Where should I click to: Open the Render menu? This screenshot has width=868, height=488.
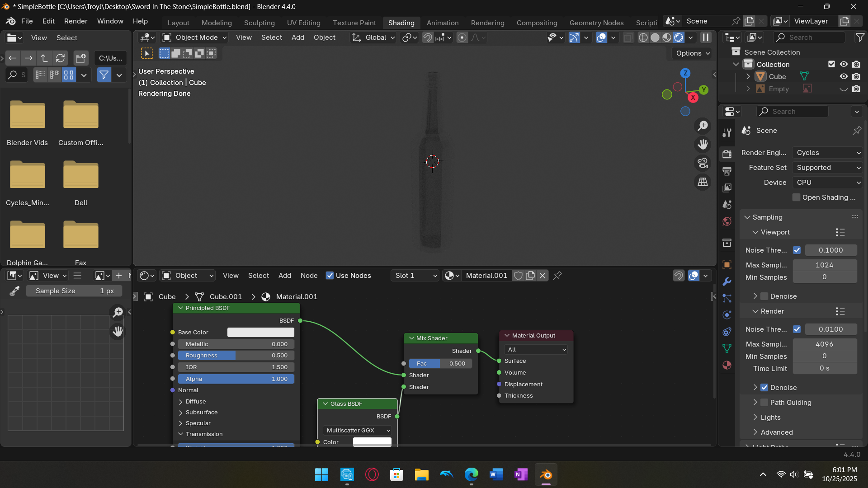pyautogui.click(x=75, y=21)
